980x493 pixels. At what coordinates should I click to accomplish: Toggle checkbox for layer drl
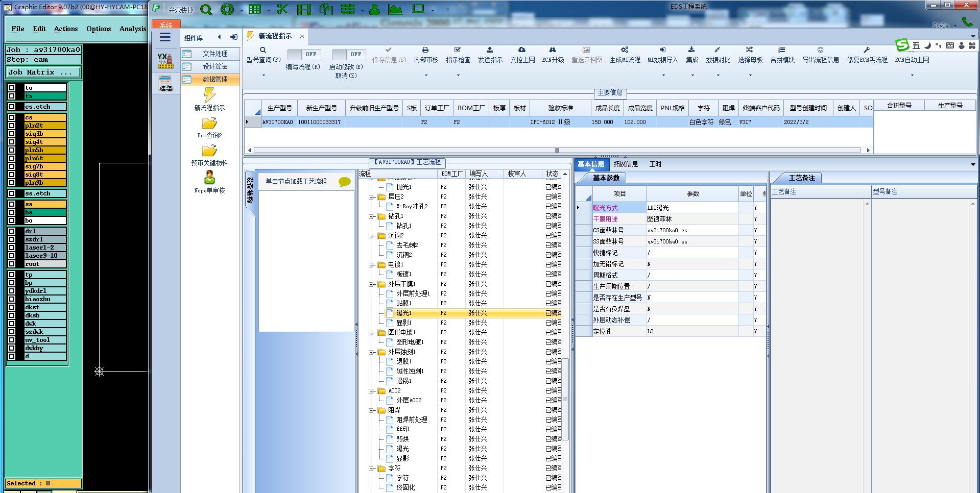point(12,231)
